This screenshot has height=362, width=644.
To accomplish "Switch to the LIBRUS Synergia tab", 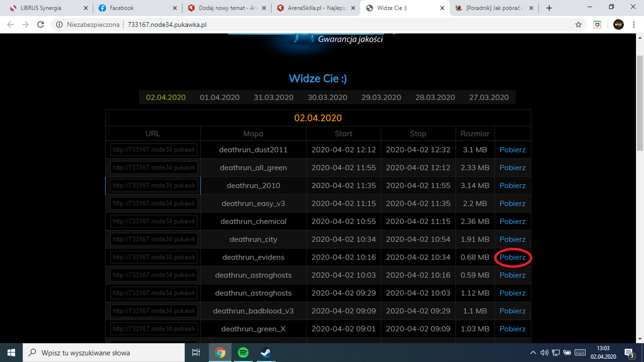I will 47,8.
